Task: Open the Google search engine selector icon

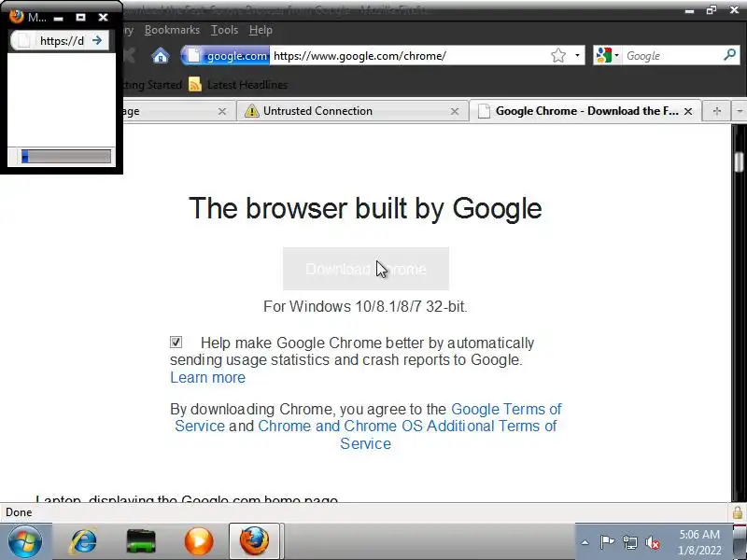Action: click(x=608, y=56)
